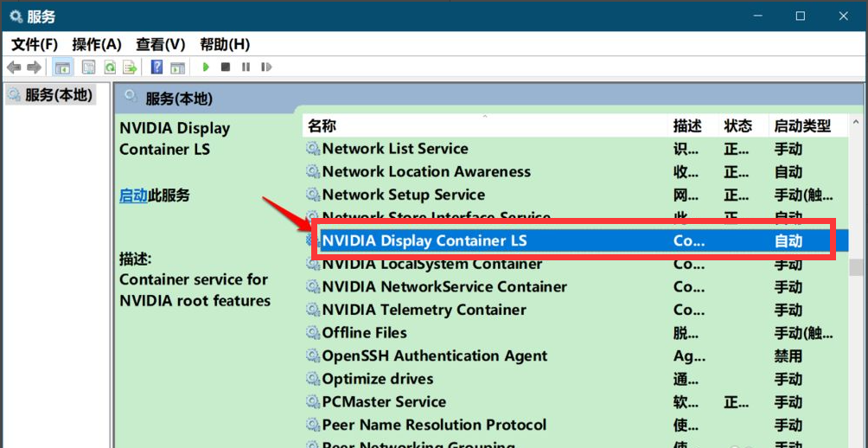
Task: Sort list by 名称 column header
Action: pos(322,126)
